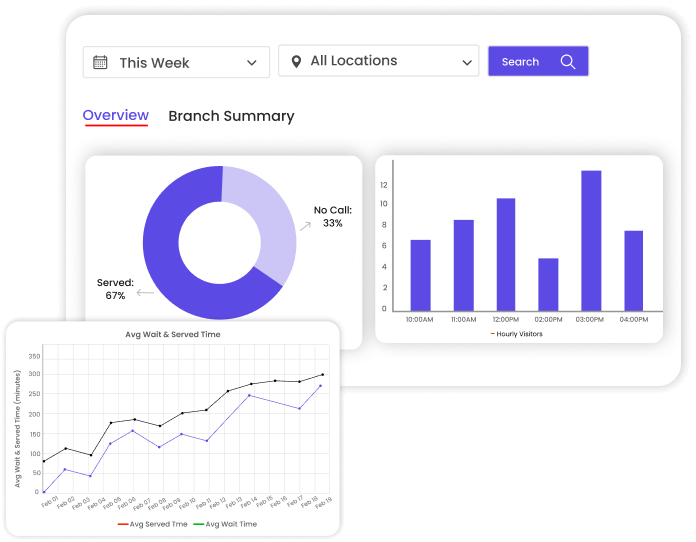Click the Avg Wait & Served Time title
The image size is (696, 542).
(x=172, y=334)
